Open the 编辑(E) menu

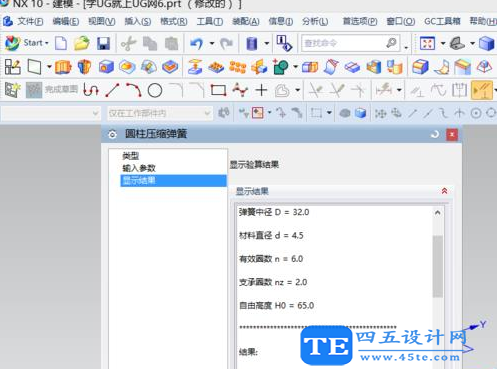point(66,22)
